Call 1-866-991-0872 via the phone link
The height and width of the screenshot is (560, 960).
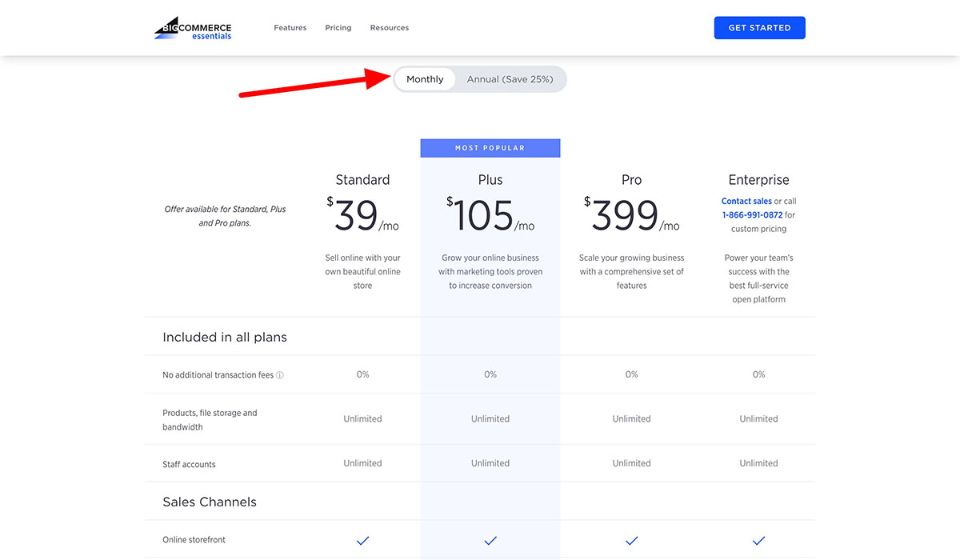coord(753,214)
